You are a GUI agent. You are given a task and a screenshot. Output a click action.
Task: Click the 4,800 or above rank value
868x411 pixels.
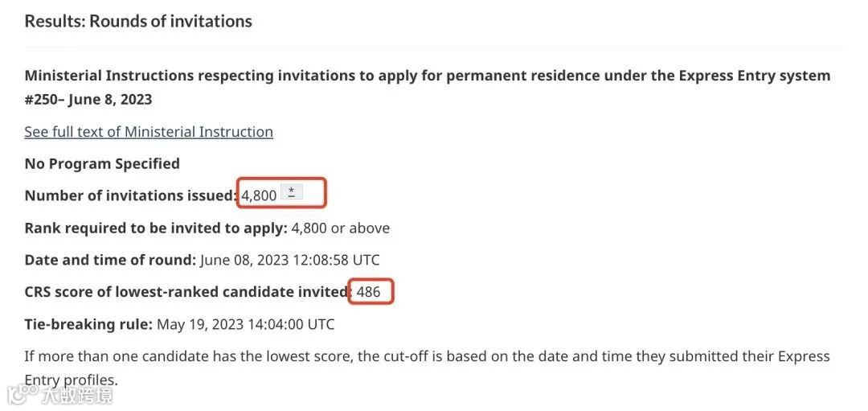click(x=341, y=228)
